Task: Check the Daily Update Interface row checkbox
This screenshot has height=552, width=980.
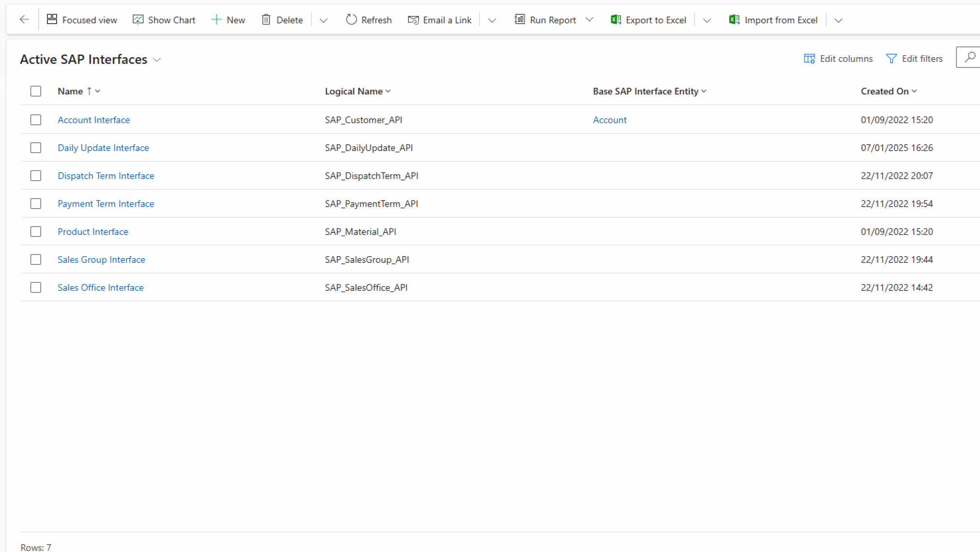Action: click(36, 148)
